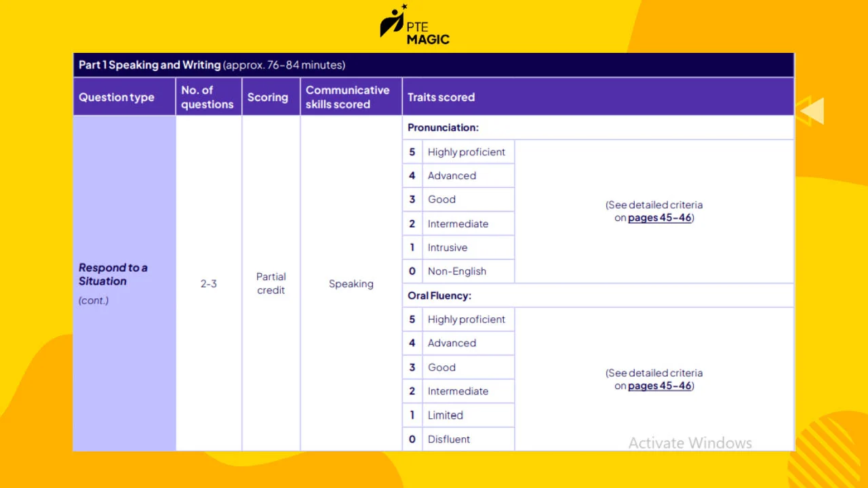Click the 'Disfluent' score label
868x488 pixels.
click(449, 439)
